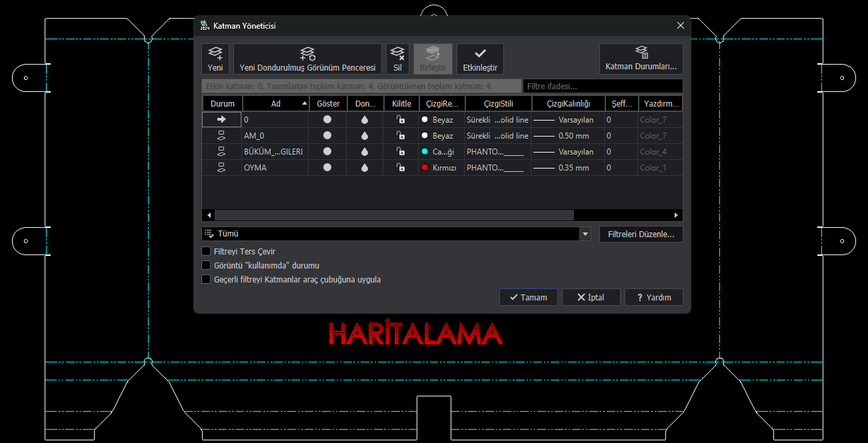Sort layers by the Ad column header
This screenshot has height=443, width=868.
(275, 104)
